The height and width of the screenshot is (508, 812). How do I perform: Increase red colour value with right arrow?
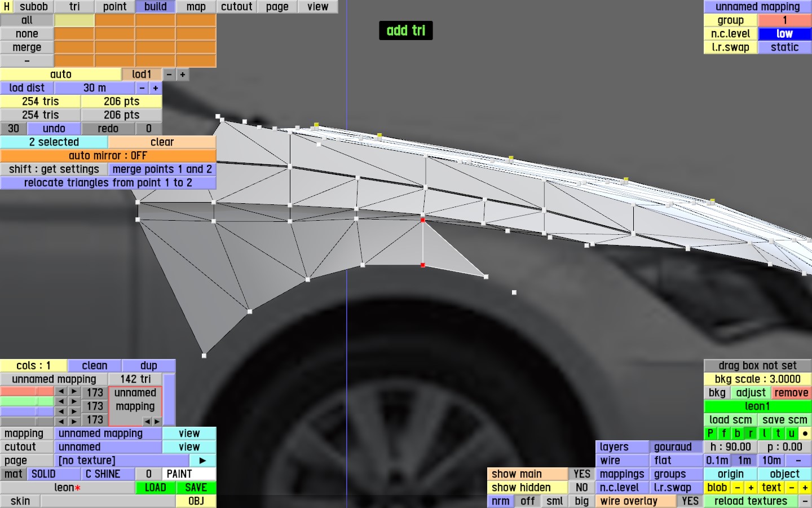coord(74,392)
